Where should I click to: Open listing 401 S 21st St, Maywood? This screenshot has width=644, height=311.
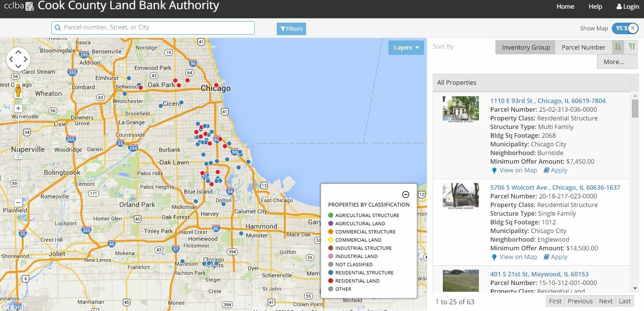click(539, 274)
